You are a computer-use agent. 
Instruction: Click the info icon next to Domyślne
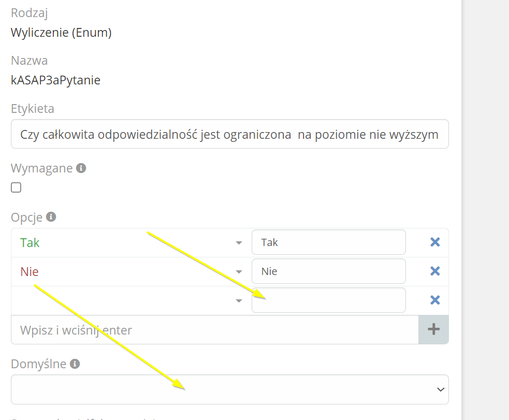(x=75, y=364)
